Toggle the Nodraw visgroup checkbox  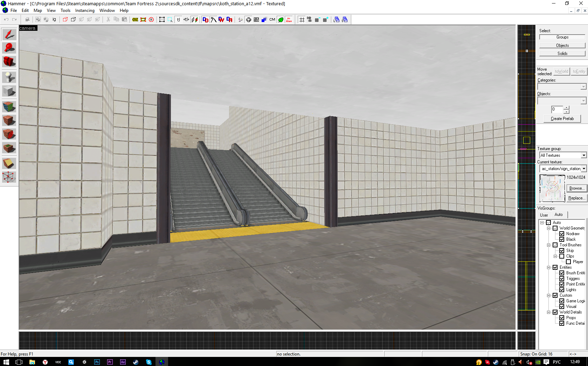pos(562,234)
